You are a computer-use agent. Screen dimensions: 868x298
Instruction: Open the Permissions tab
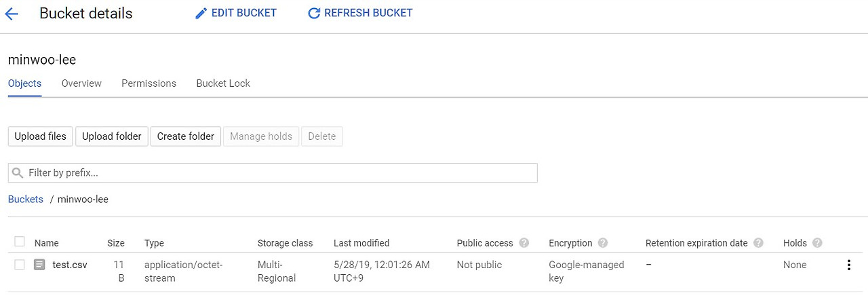149,83
